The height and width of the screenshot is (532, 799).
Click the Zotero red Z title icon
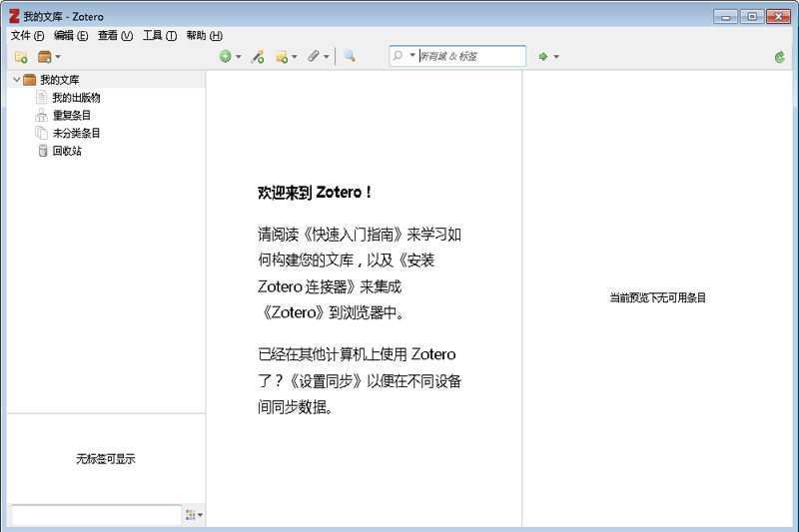pyautogui.click(x=14, y=16)
